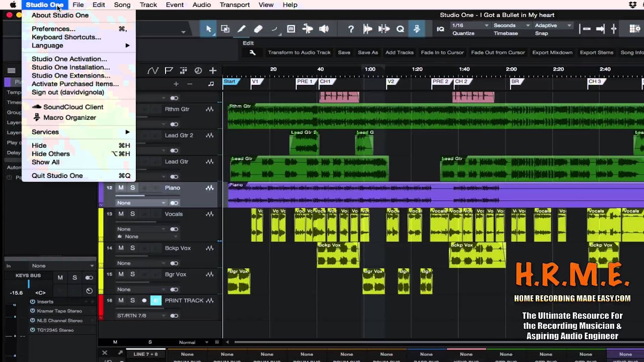Toggle Kramer Tape Stereo power button
The image size is (644, 362).
click(x=32, y=311)
